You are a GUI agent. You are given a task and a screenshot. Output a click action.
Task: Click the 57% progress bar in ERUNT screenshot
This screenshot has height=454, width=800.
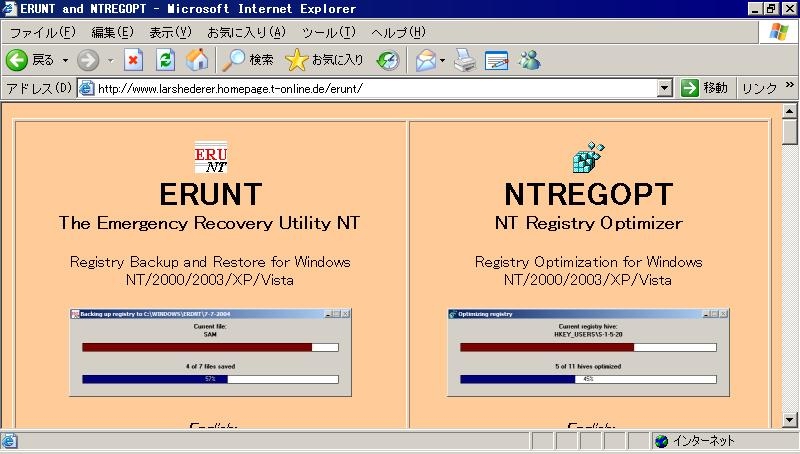tap(210, 379)
